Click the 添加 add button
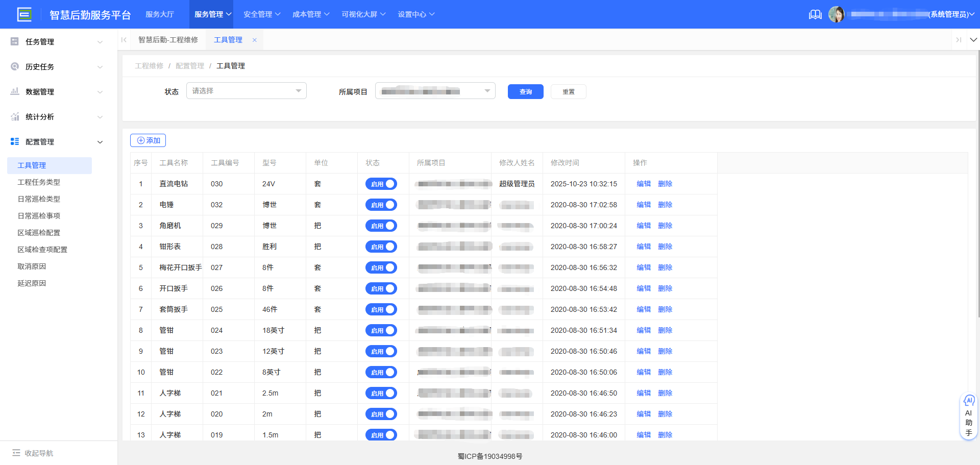 [x=148, y=140]
